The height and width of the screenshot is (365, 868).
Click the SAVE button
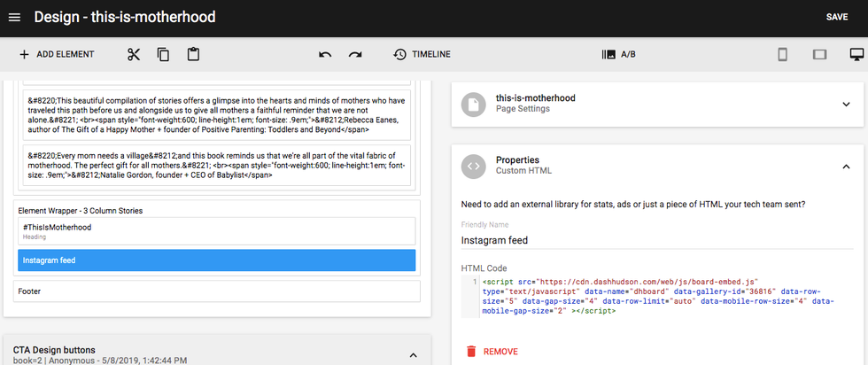tap(836, 17)
